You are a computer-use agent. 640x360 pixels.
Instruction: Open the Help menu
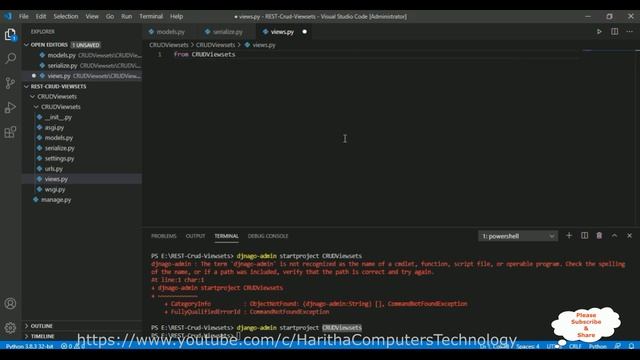click(176, 16)
